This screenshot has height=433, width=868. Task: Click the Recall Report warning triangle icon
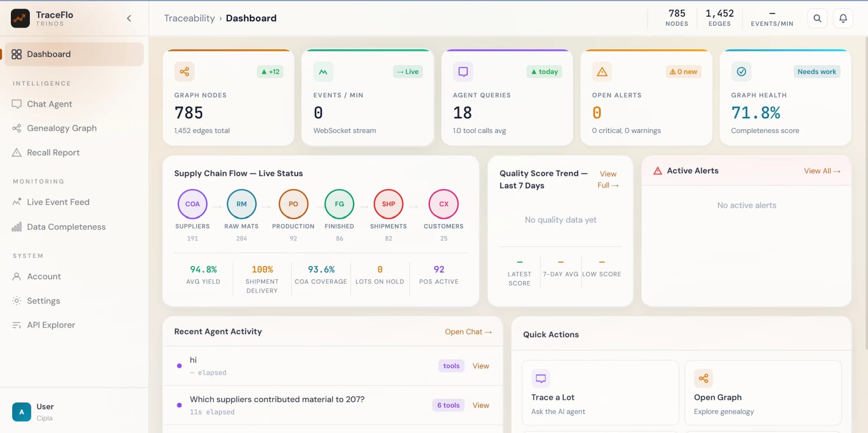tap(17, 152)
